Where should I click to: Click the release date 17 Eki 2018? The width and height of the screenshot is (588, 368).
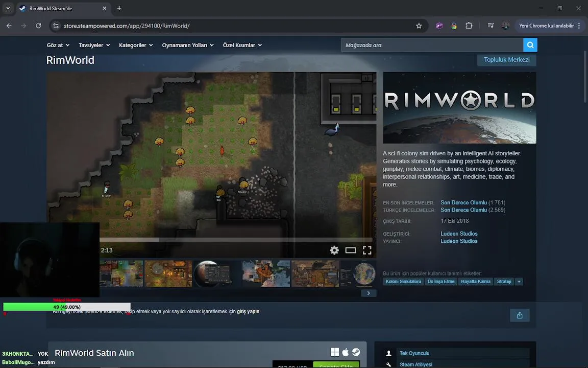pos(454,221)
